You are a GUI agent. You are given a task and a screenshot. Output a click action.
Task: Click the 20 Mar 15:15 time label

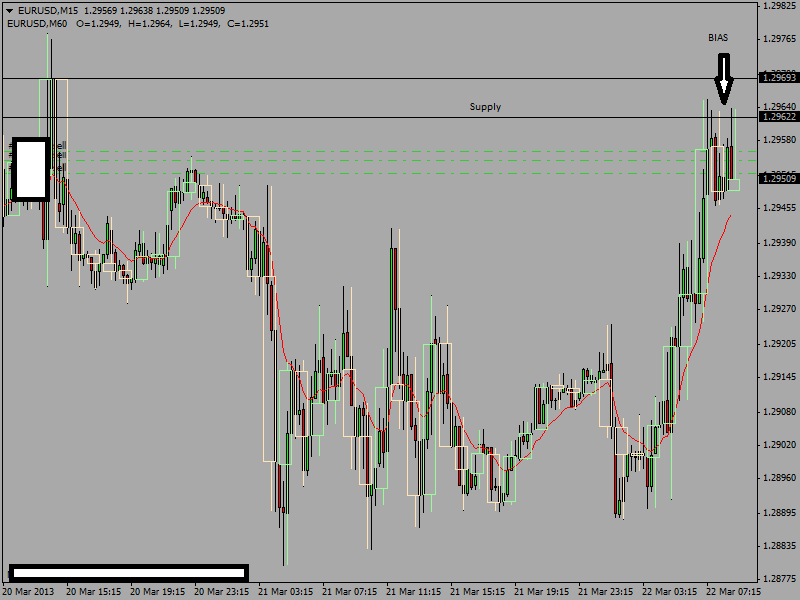93,592
